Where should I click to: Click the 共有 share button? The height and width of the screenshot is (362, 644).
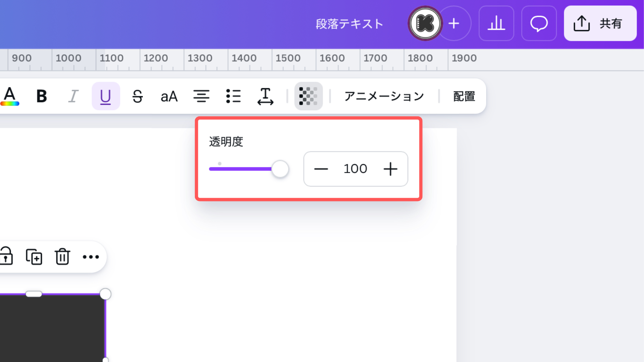(600, 23)
